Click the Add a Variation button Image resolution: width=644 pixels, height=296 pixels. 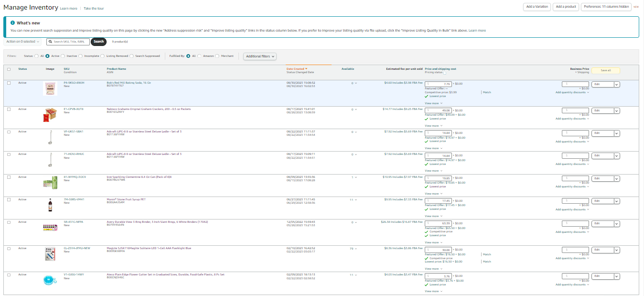[537, 7]
